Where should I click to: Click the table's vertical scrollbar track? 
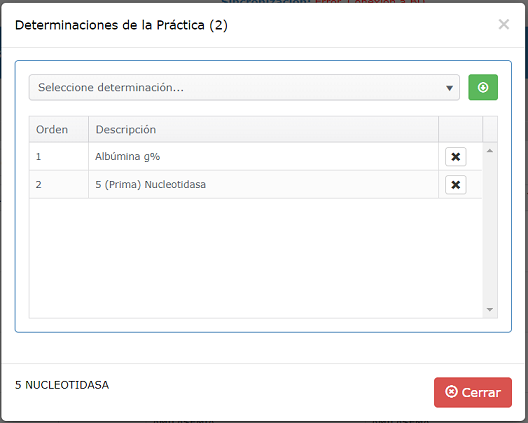point(490,230)
